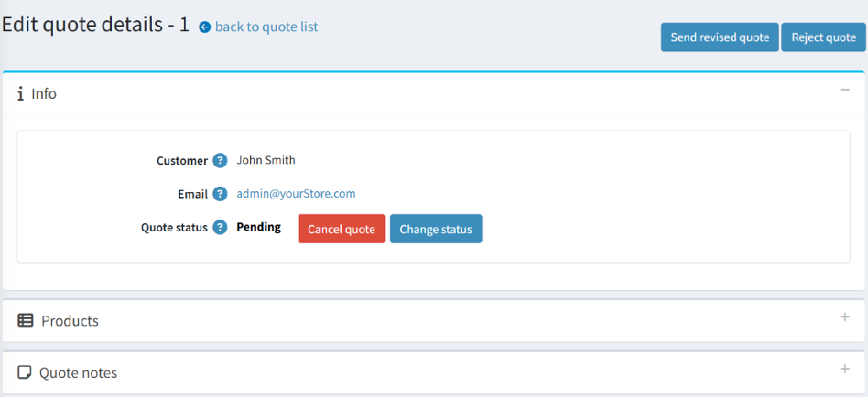The height and width of the screenshot is (397, 868).
Task: Expand Quote notes with the plus icon
Action: tap(845, 369)
